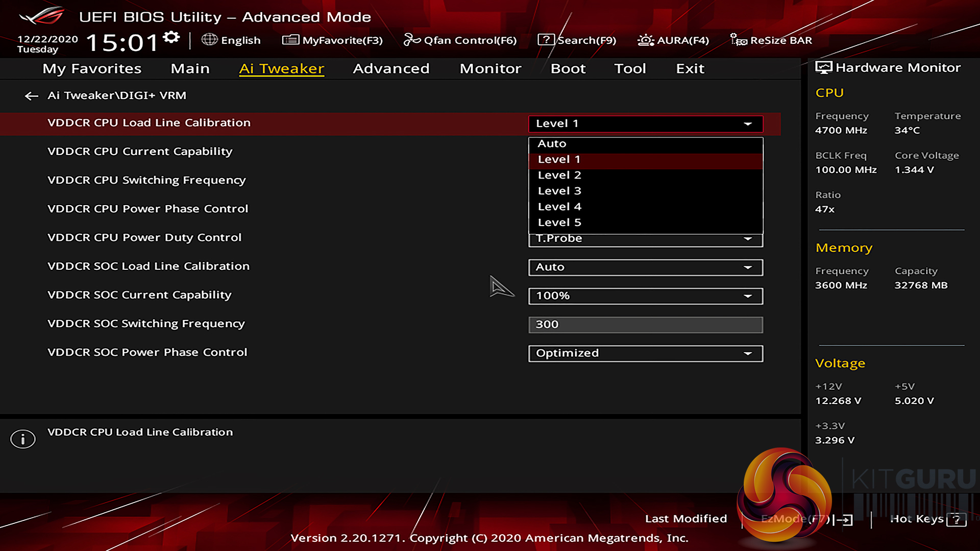Viewport: 980px width, 551px height.
Task: Click the English language globe icon
Action: point(209,40)
